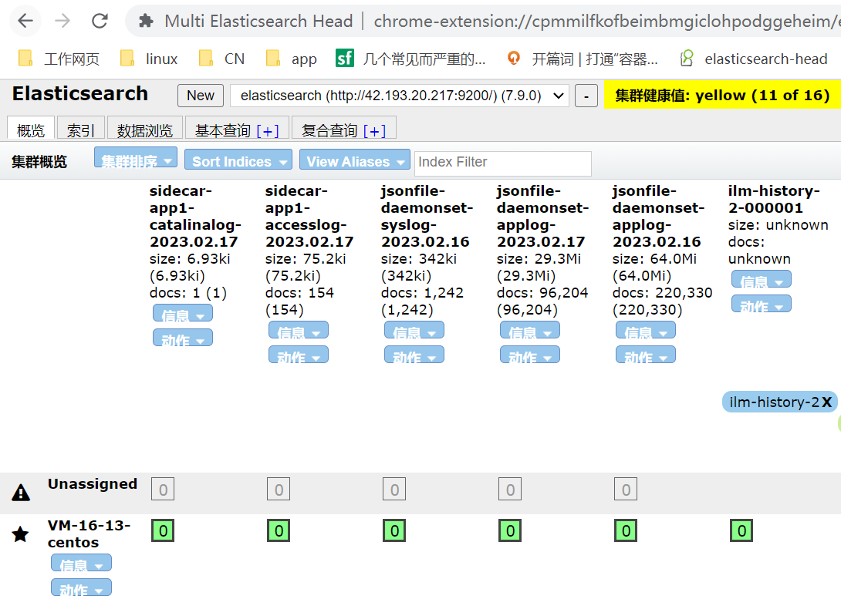Open 信息 menu for sidecar-app1-catalinalog index

(x=183, y=313)
